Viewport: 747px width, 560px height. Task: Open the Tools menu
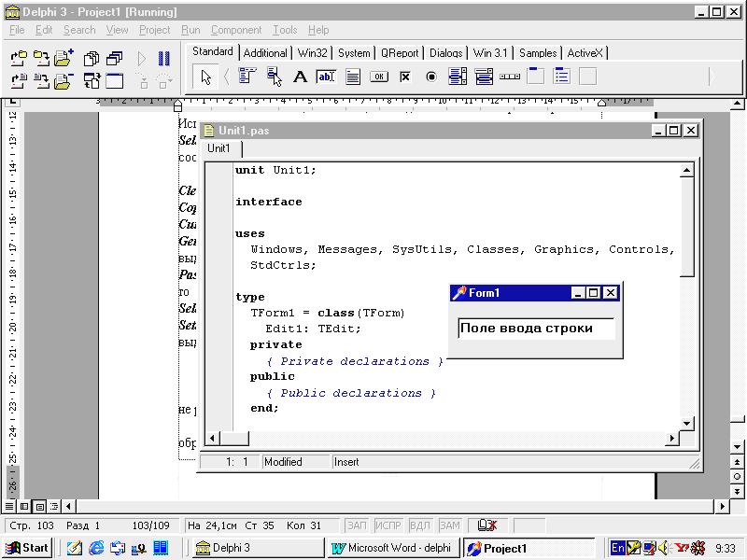coord(285,30)
